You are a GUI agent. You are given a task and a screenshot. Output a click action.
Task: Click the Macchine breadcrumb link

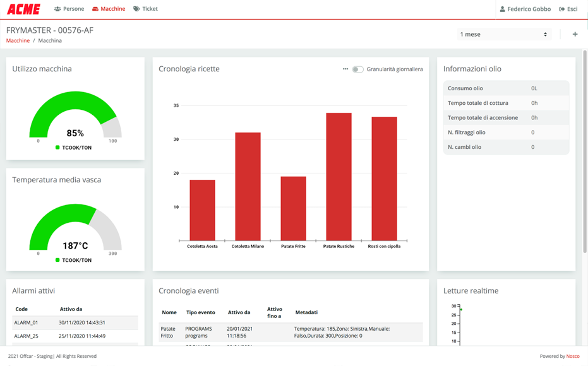(x=18, y=40)
